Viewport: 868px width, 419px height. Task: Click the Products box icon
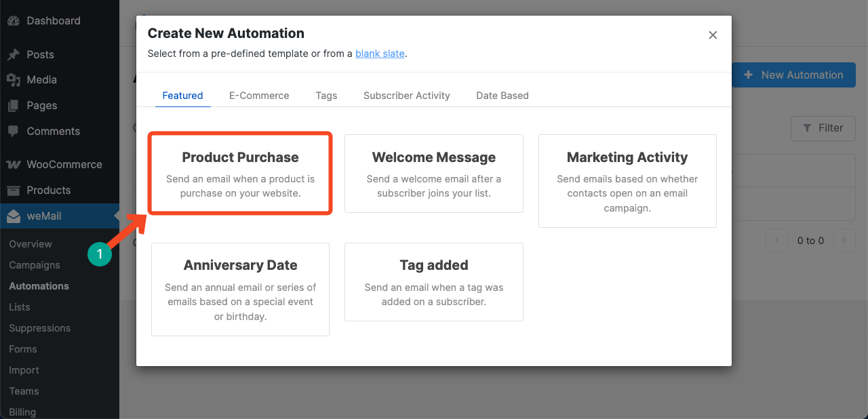[x=14, y=191]
